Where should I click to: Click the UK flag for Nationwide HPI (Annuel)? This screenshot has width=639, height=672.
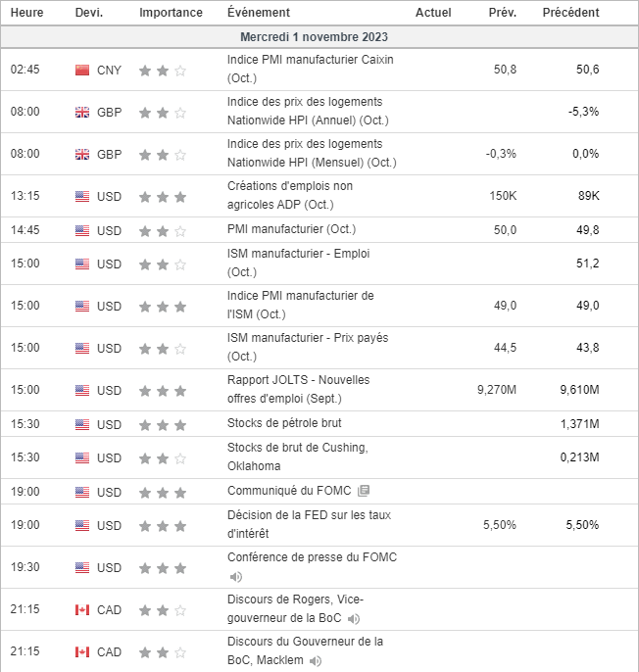82,113
